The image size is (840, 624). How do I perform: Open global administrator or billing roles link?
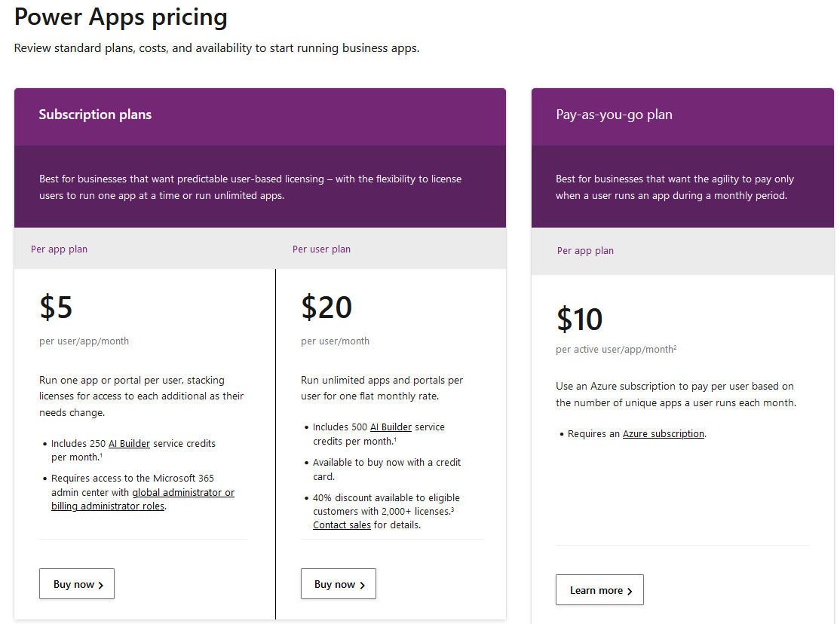[143, 499]
